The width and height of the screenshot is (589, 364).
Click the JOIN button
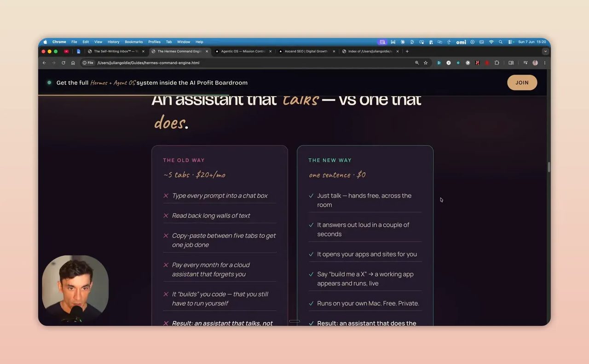[522, 83]
